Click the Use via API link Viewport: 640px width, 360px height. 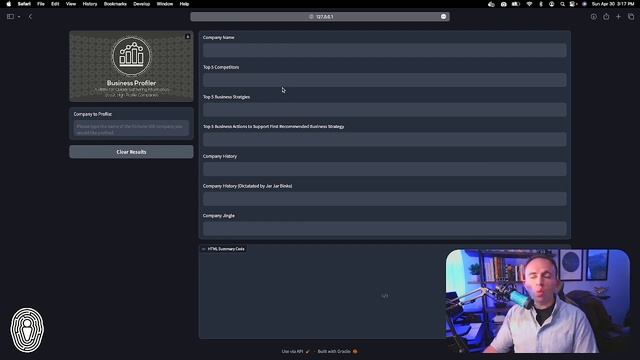[296, 351]
